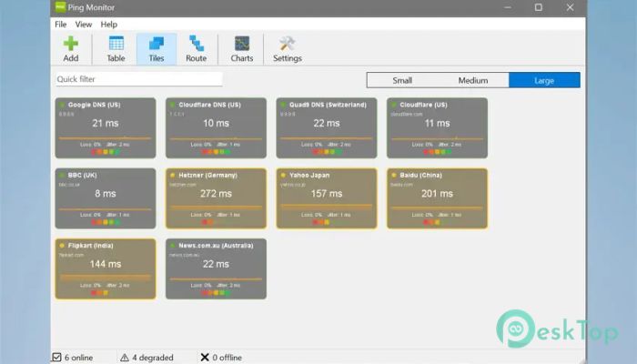Click the '201 ms' latency value
Screen dimensions: 637x364
(x=437, y=194)
